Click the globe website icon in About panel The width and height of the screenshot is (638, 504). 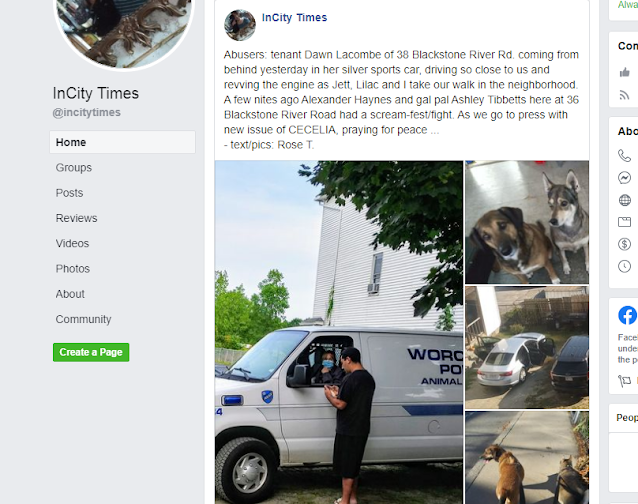coord(625,200)
